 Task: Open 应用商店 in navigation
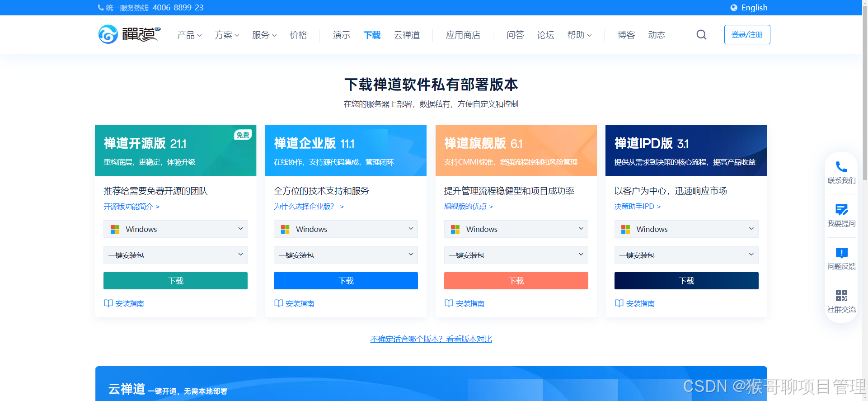463,35
